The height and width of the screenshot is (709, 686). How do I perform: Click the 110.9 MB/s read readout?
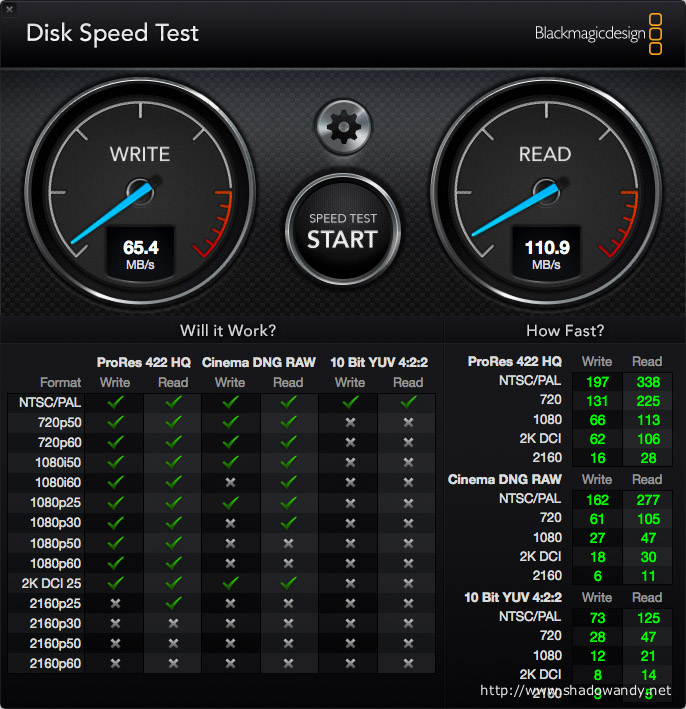click(x=546, y=253)
